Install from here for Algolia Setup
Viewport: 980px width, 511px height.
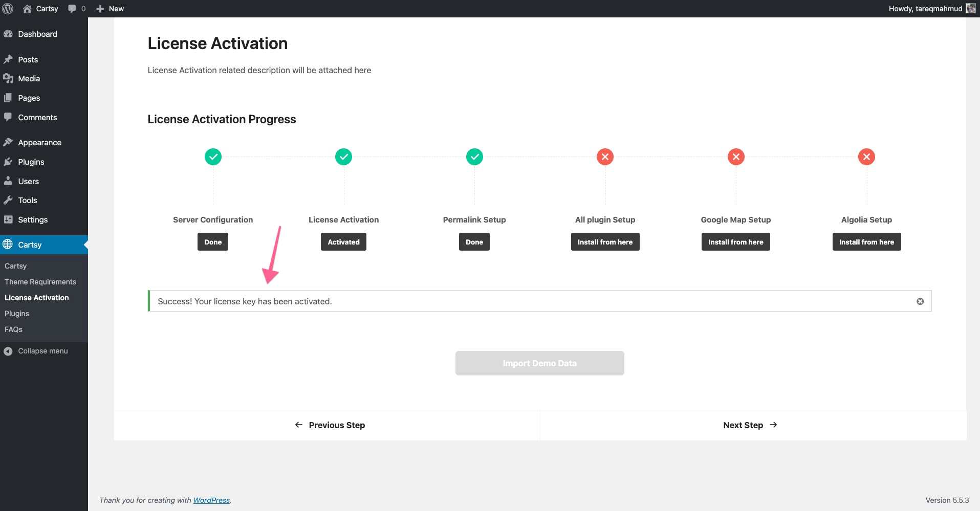coord(867,242)
